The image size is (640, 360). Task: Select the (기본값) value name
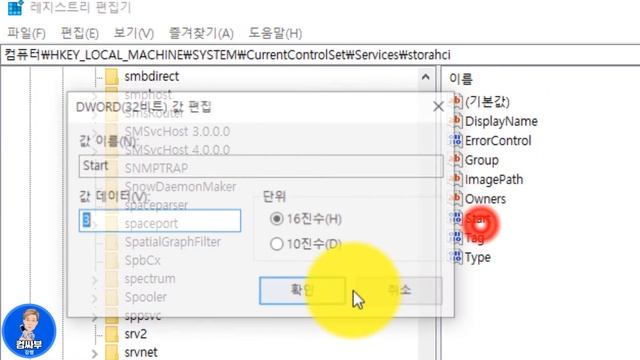click(487, 102)
